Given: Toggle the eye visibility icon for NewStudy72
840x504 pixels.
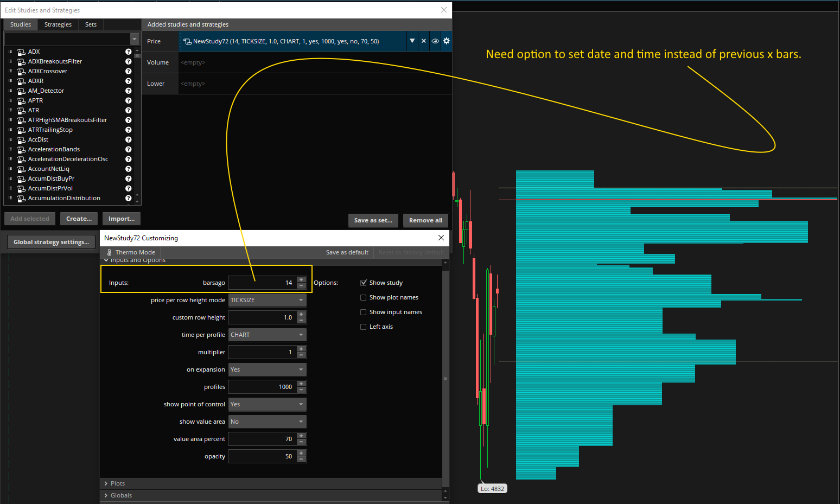Looking at the screenshot, I should (x=435, y=41).
